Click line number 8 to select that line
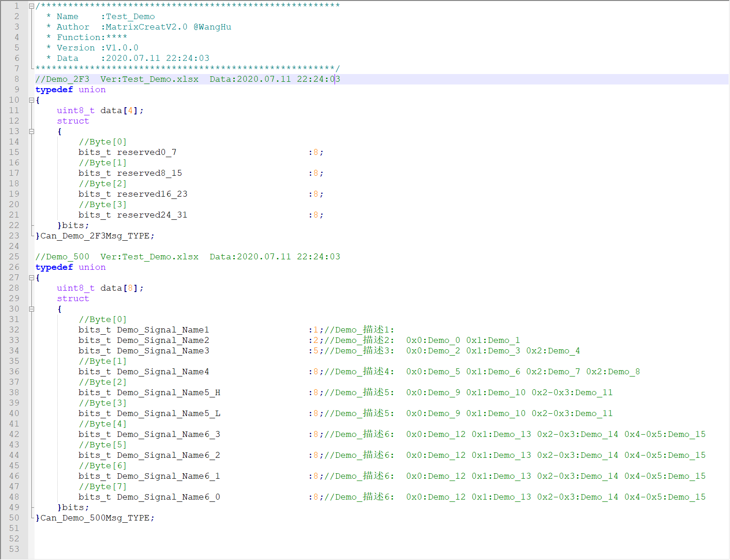Image resolution: width=730 pixels, height=560 pixels. pos(16,79)
